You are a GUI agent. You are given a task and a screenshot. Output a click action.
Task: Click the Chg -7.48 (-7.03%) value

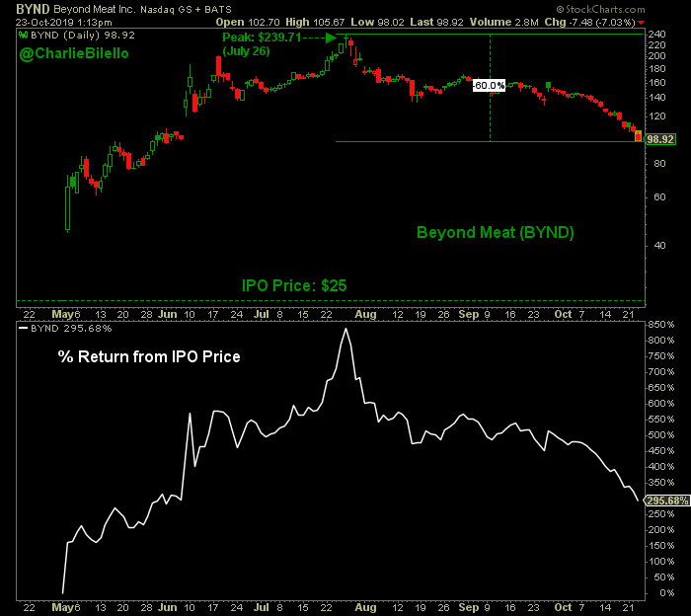589,22
